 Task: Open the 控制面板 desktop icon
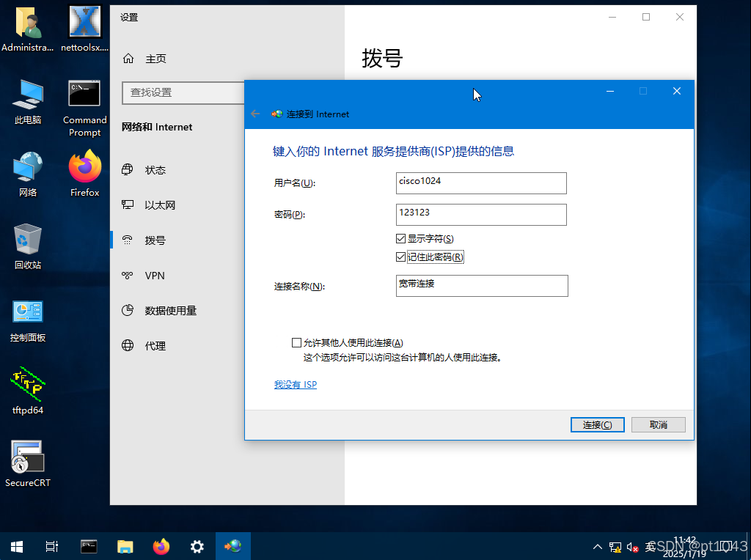(27, 320)
